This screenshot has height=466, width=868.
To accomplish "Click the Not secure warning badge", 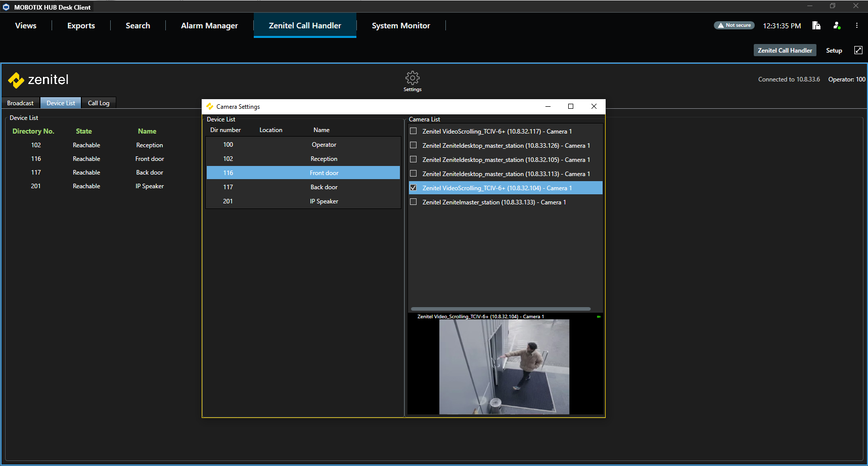I will point(734,25).
